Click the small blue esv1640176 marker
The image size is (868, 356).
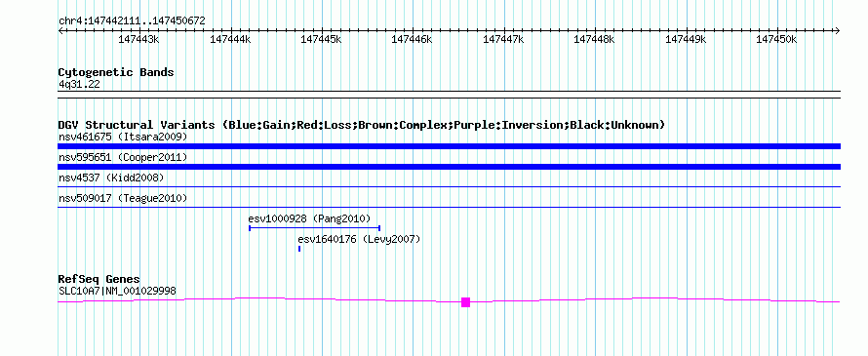tap(299, 249)
